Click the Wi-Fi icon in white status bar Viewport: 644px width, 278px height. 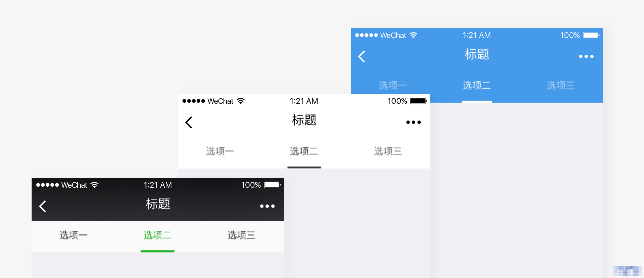click(241, 101)
